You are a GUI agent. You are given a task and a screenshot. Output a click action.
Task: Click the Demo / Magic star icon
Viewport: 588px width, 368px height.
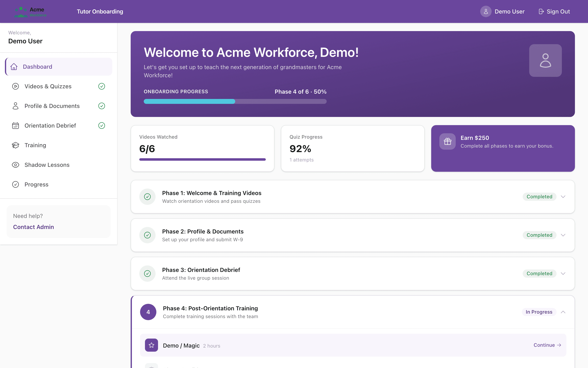coord(151,345)
